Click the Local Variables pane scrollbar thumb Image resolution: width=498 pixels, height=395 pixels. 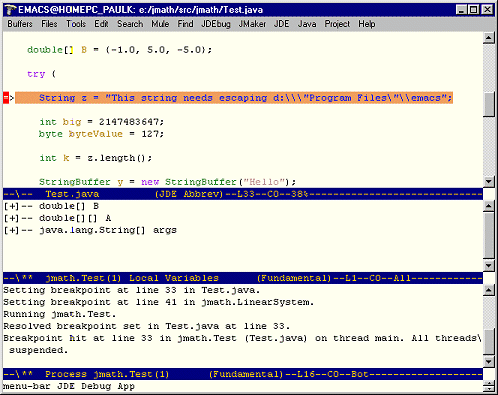click(489, 235)
